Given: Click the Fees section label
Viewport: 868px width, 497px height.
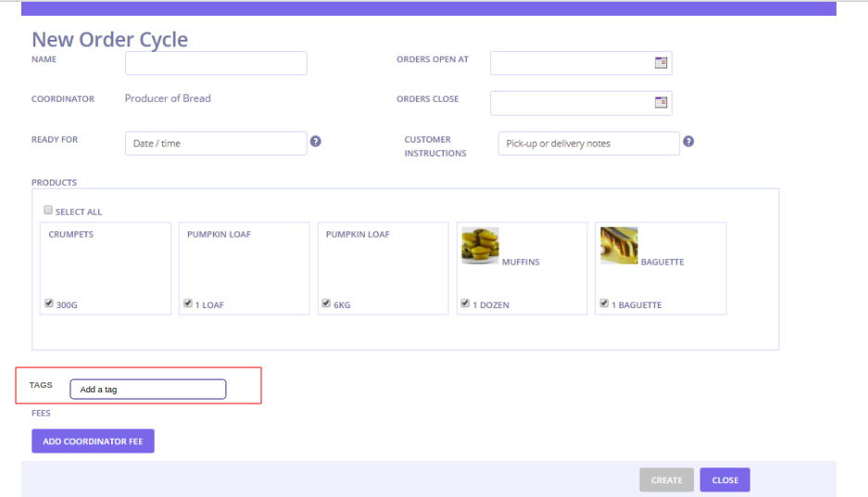Looking at the screenshot, I should coord(41,413).
